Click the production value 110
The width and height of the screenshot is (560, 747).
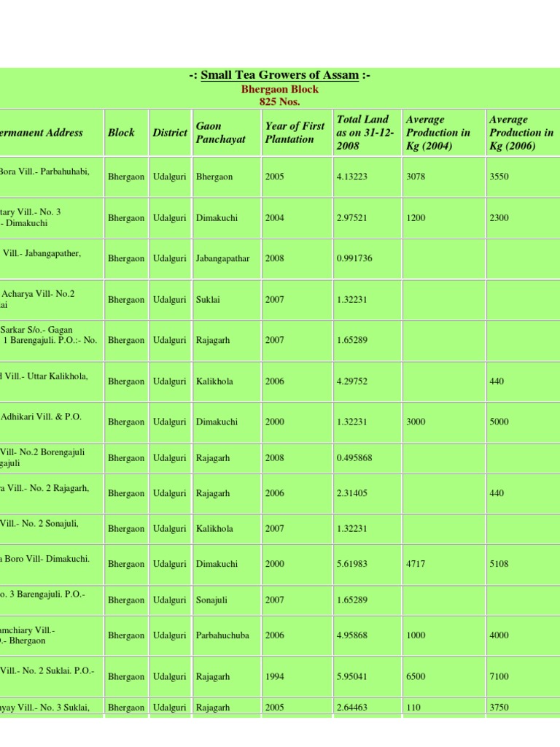(413, 708)
